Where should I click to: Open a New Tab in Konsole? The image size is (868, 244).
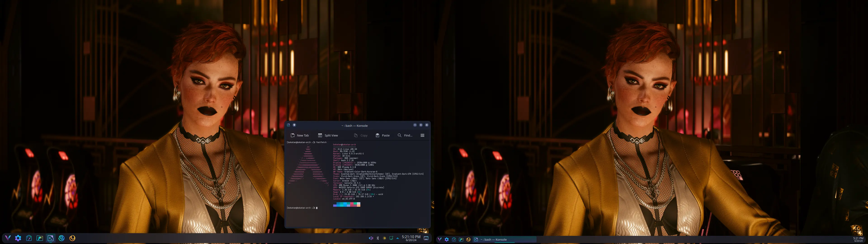click(300, 136)
